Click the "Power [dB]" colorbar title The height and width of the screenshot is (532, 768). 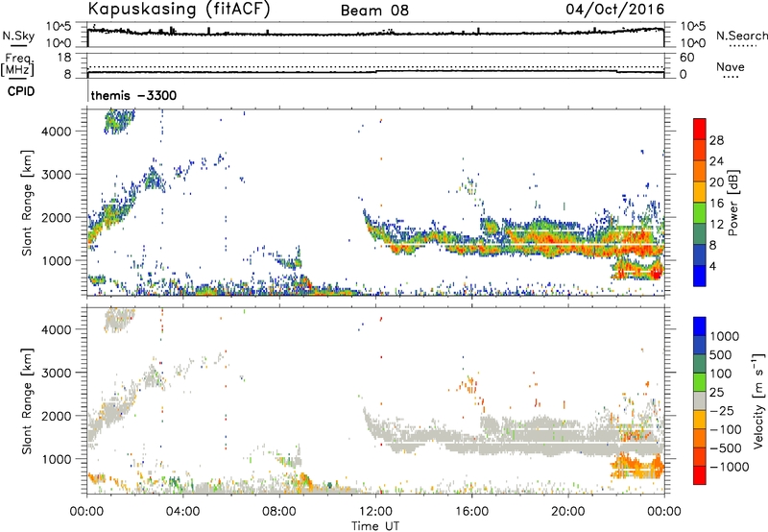coord(733,203)
